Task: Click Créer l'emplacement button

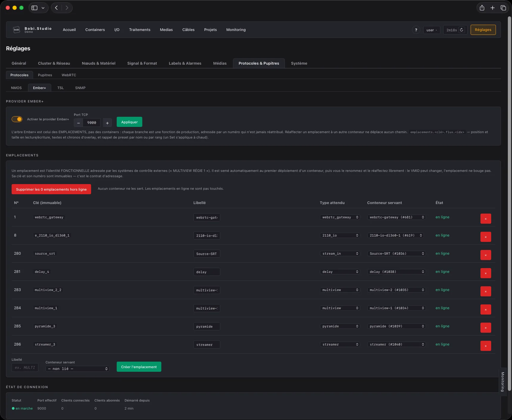Action: (x=139, y=367)
